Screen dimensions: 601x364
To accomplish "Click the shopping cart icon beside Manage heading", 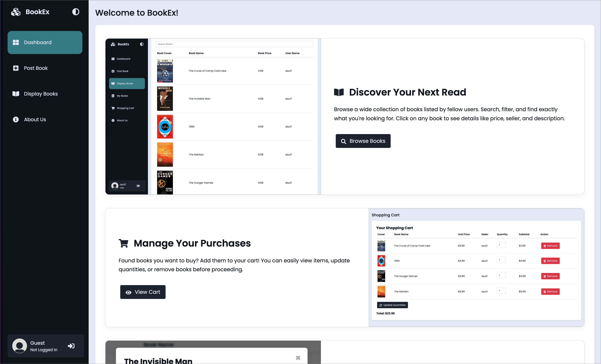I will (123, 243).
